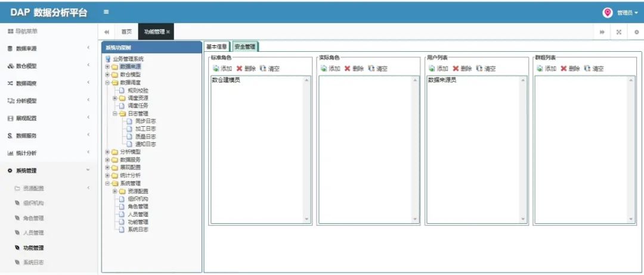
Task: Click 添加 in the 实际角色 panel
Action: 330,68
